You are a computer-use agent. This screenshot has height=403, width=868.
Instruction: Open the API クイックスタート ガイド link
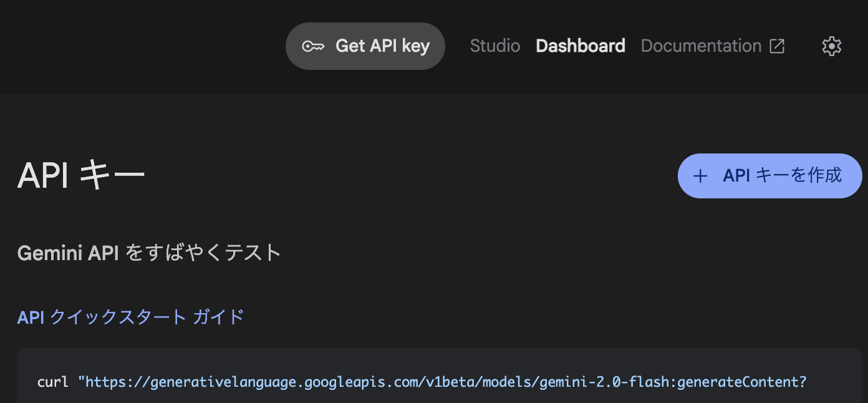pos(130,317)
